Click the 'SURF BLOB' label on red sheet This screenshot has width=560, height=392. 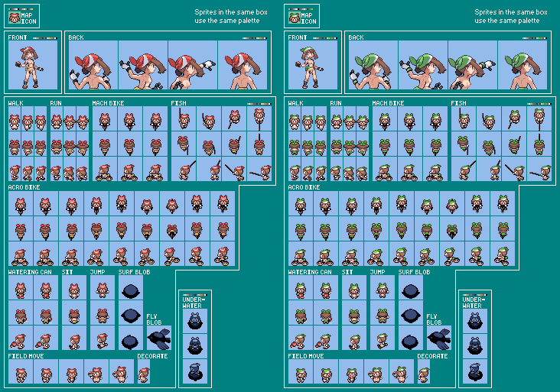[x=135, y=272]
